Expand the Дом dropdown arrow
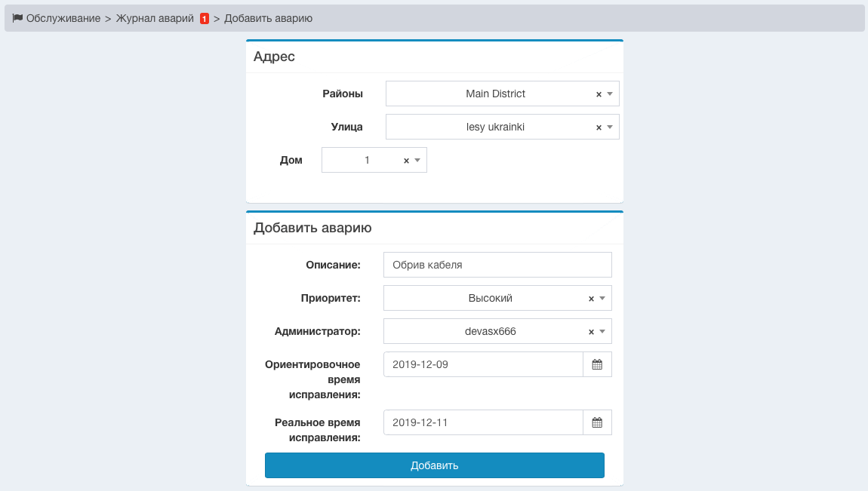The height and width of the screenshot is (491, 868). 417,161
